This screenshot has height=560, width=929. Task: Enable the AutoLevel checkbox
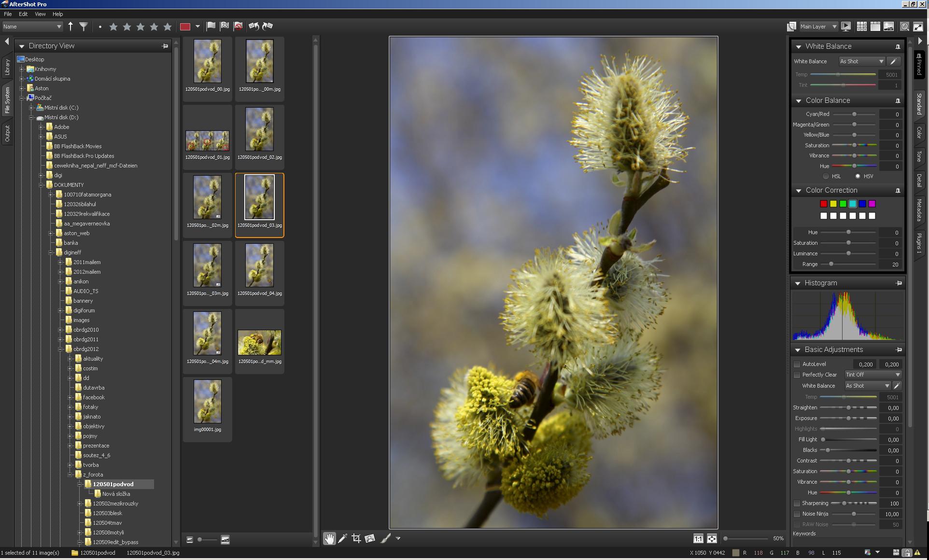tap(797, 364)
